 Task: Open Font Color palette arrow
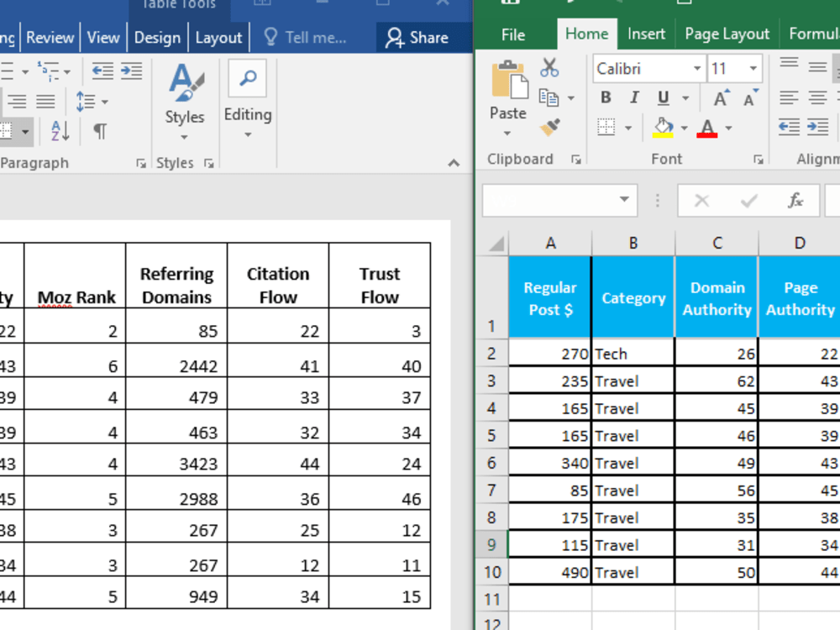[728, 128]
